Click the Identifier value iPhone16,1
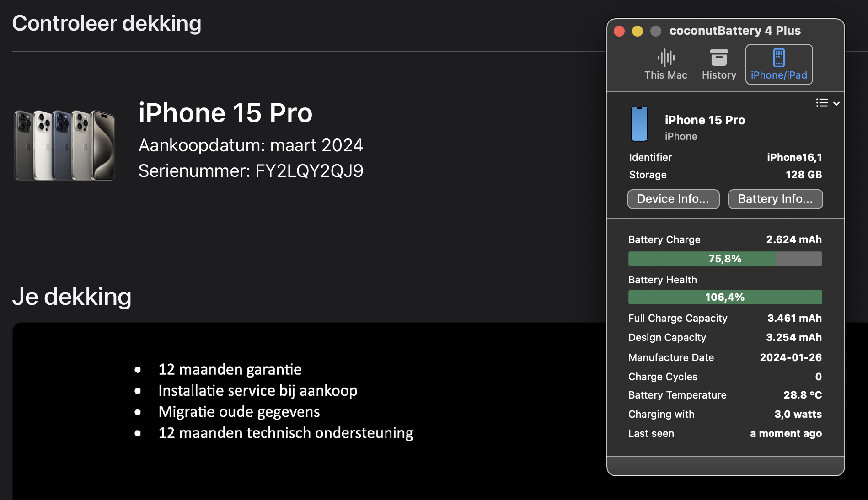868x500 pixels. (x=794, y=157)
